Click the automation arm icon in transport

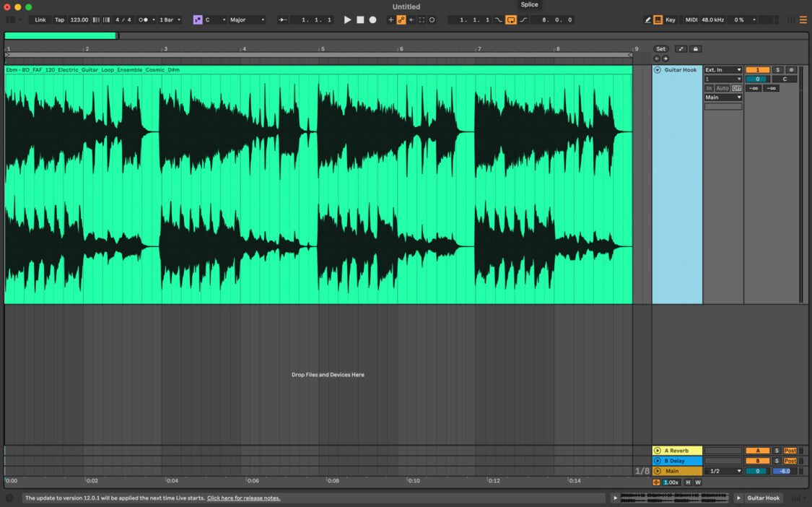(x=400, y=19)
